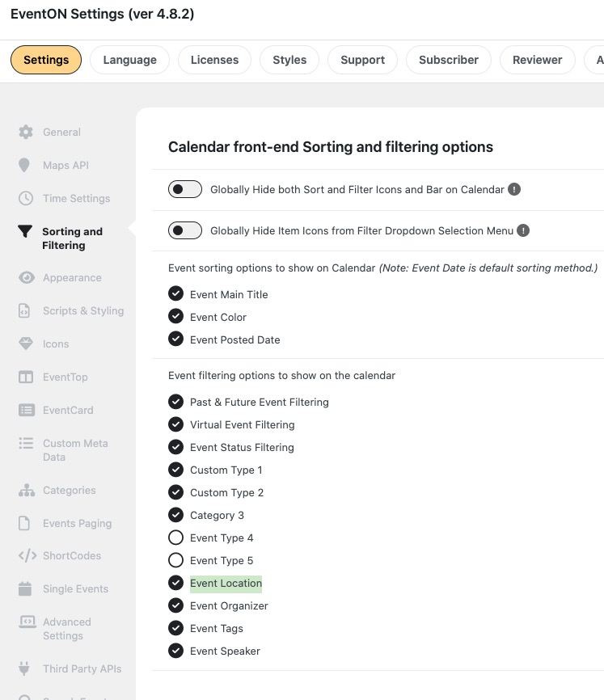The height and width of the screenshot is (700, 604).
Task: Show info tooltip for Hide Sort and Filter Icons
Action: (x=514, y=189)
